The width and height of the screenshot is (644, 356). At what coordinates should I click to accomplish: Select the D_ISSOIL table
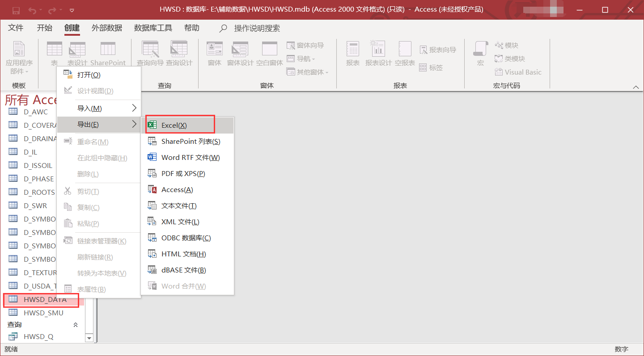pyautogui.click(x=38, y=165)
